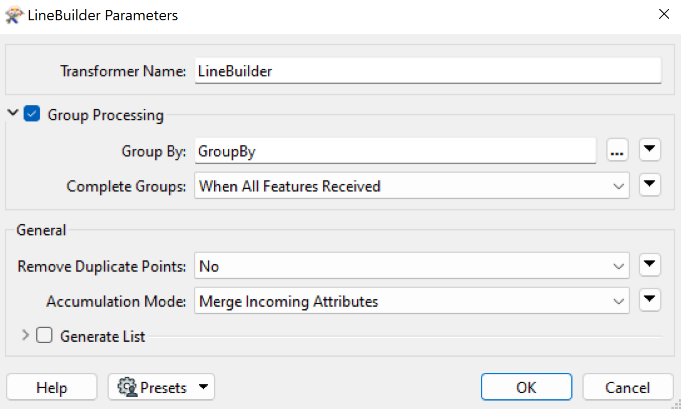The image size is (681, 410).
Task: Open the Accumulation Mode parameter options arrow
Action: point(650,300)
